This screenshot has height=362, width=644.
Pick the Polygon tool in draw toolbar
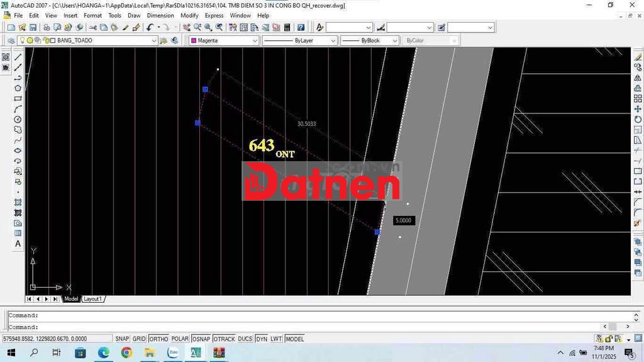click(18, 88)
